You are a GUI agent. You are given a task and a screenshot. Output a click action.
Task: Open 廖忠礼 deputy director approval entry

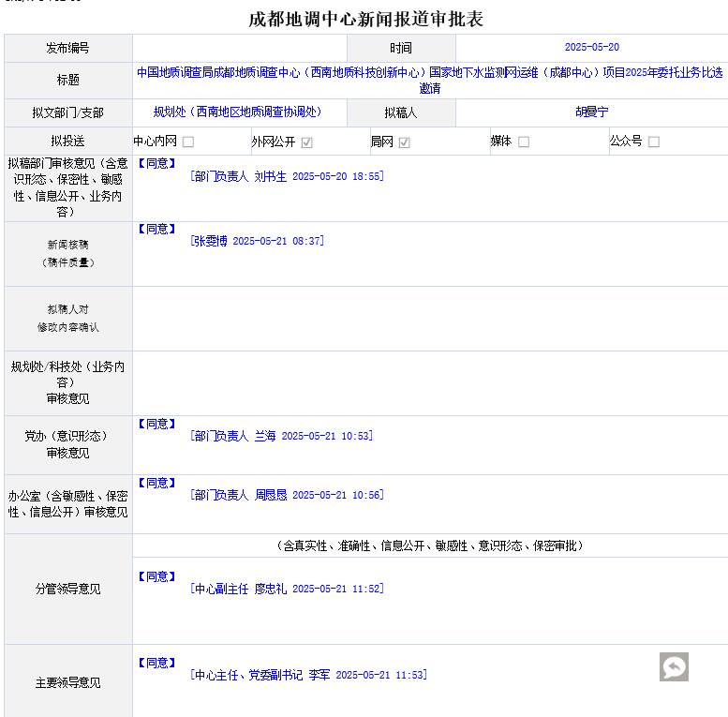286,589
